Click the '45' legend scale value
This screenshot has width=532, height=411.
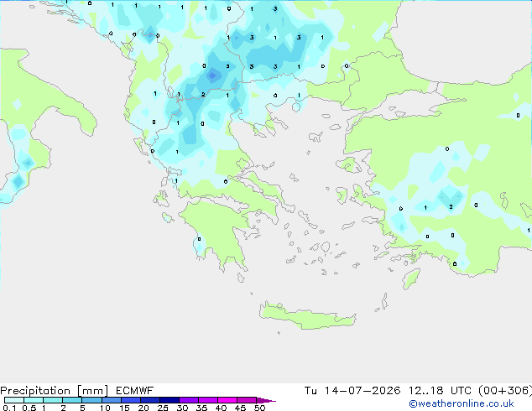(240, 408)
